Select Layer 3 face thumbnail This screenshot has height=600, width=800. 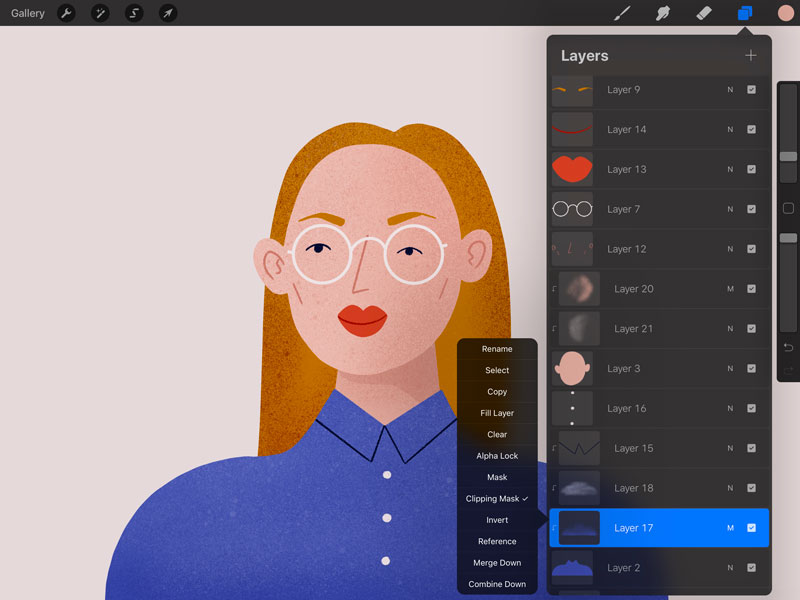coord(572,368)
